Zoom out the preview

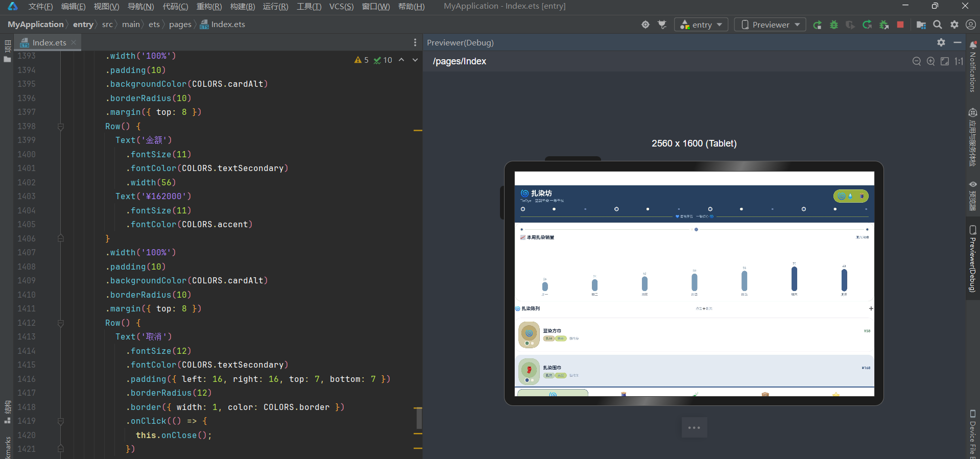[917, 61]
